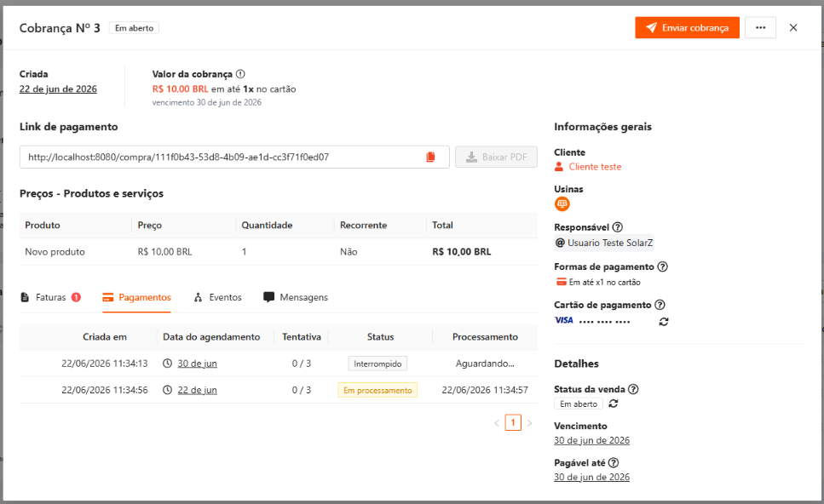The width and height of the screenshot is (824, 504).
Task: Click the Usuario Teste SolarZ responsible tag
Action: [x=604, y=243]
